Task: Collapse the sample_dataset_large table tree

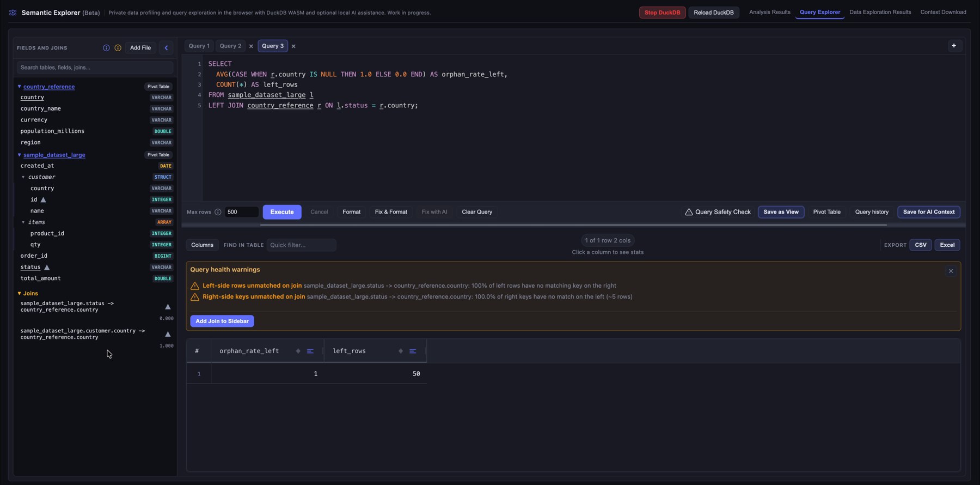Action: pyautogui.click(x=20, y=155)
